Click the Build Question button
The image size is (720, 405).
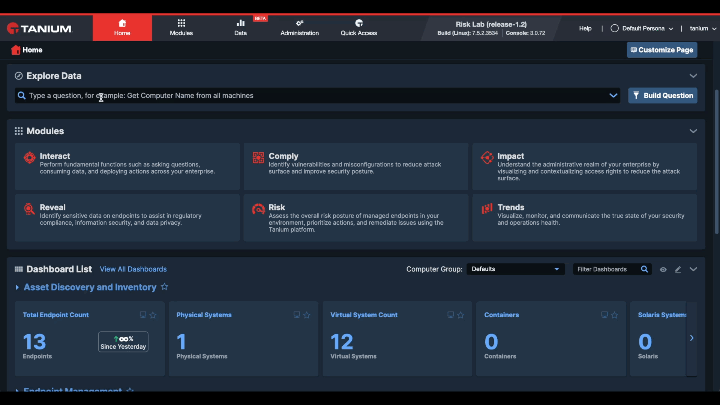(x=663, y=96)
